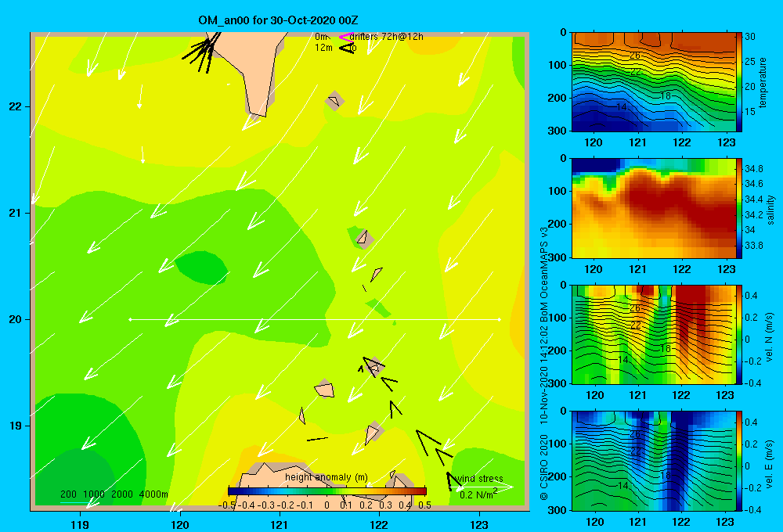
Task: Click the wind stress reference arrow
Action: pyautogui.click(x=483, y=486)
